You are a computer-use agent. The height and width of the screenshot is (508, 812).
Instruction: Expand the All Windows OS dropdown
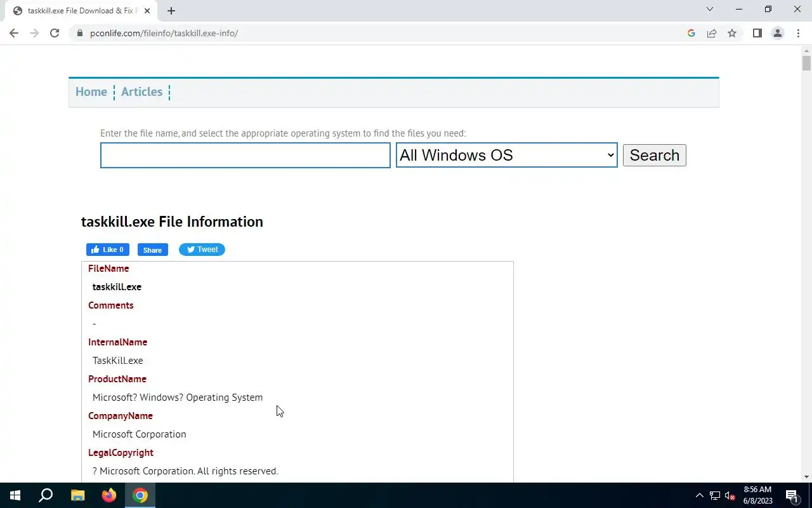pos(507,156)
